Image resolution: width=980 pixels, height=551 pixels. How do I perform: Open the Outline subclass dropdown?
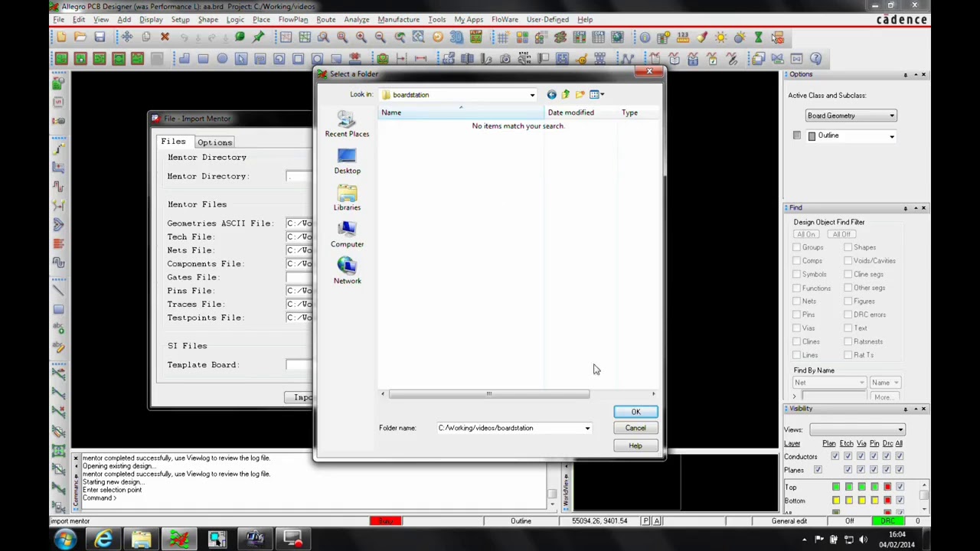tap(891, 136)
